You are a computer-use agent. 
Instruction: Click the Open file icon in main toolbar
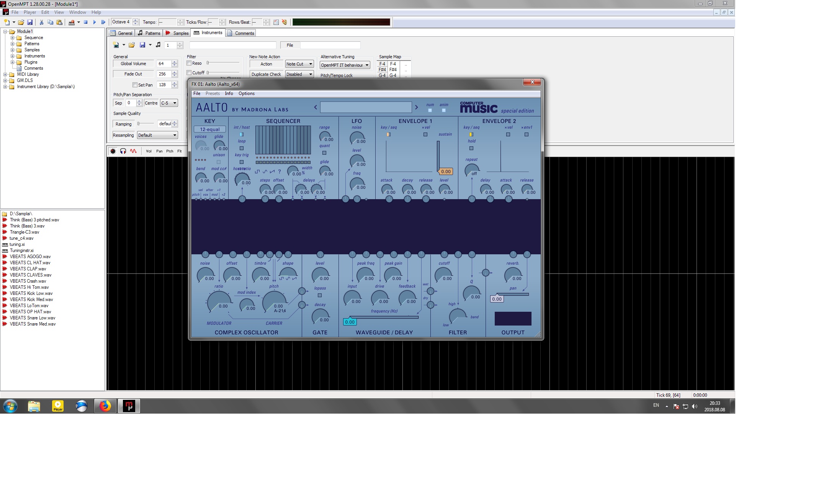point(21,22)
